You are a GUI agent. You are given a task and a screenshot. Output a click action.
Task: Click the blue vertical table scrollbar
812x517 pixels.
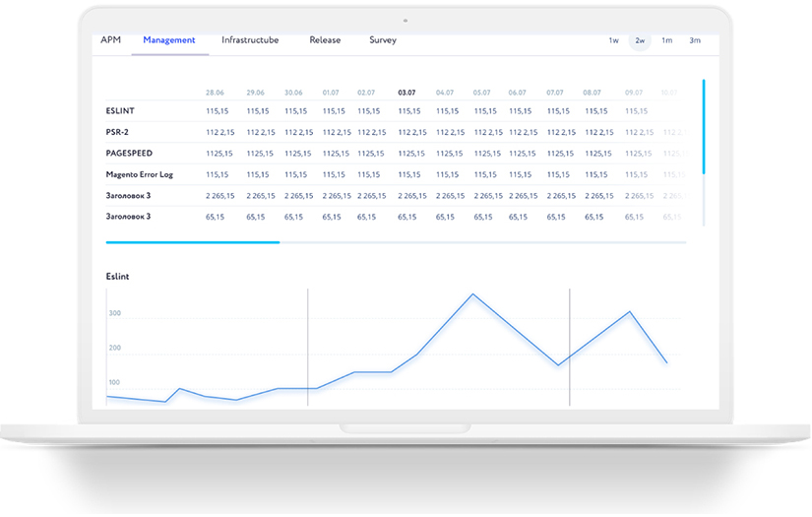click(704, 126)
